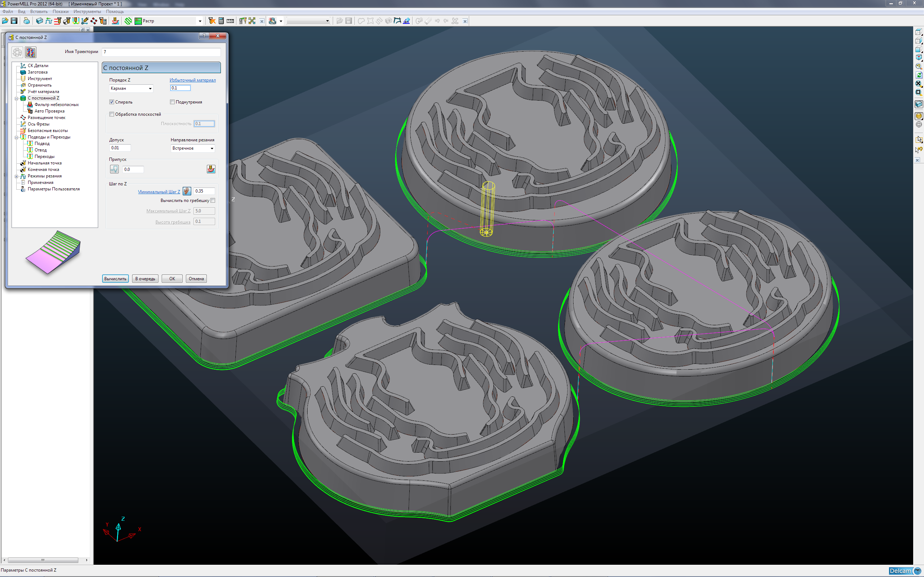Click the zoom to box magnifier icon

point(919,92)
